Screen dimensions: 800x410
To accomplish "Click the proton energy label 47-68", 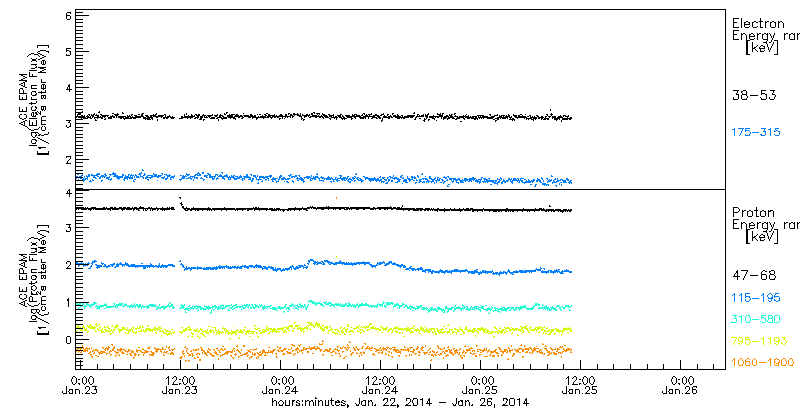I will pos(754,276).
